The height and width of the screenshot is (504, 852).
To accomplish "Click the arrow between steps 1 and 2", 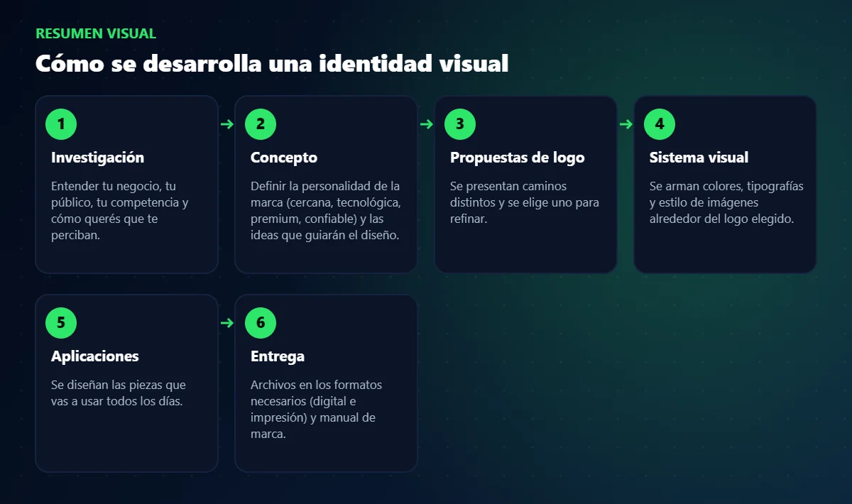I will point(226,124).
